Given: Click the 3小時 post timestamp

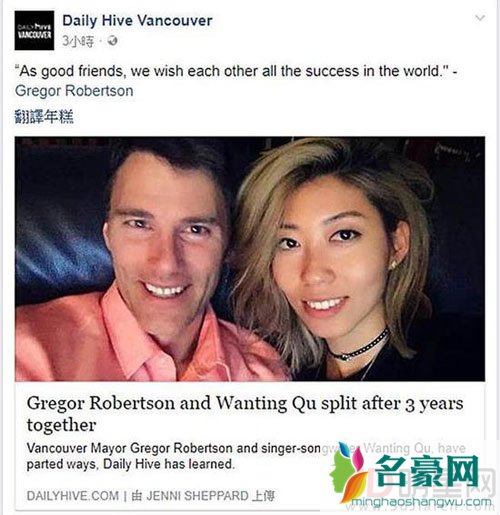Looking at the screenshot, I should pos(78,41).
